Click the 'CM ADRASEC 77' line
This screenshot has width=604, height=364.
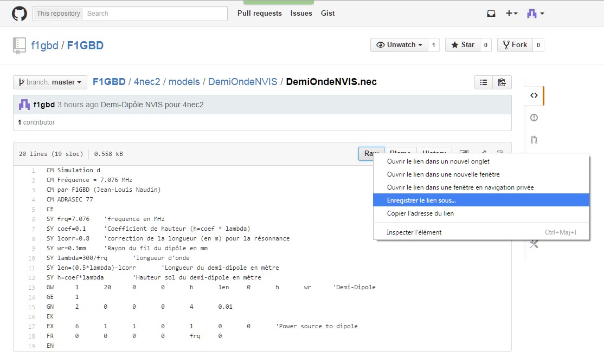[70, 199]
